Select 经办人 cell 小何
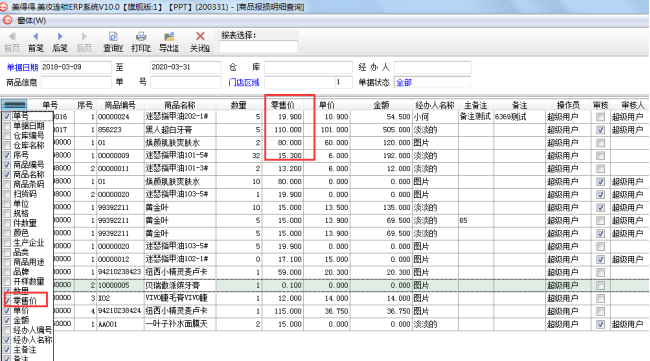650x361 pixels. pos(435,117)
